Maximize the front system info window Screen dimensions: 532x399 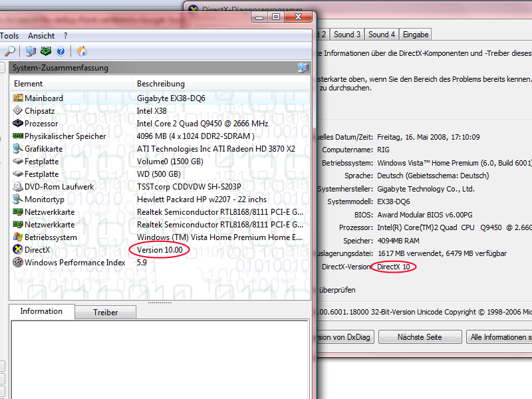click(x=276, y=17)
